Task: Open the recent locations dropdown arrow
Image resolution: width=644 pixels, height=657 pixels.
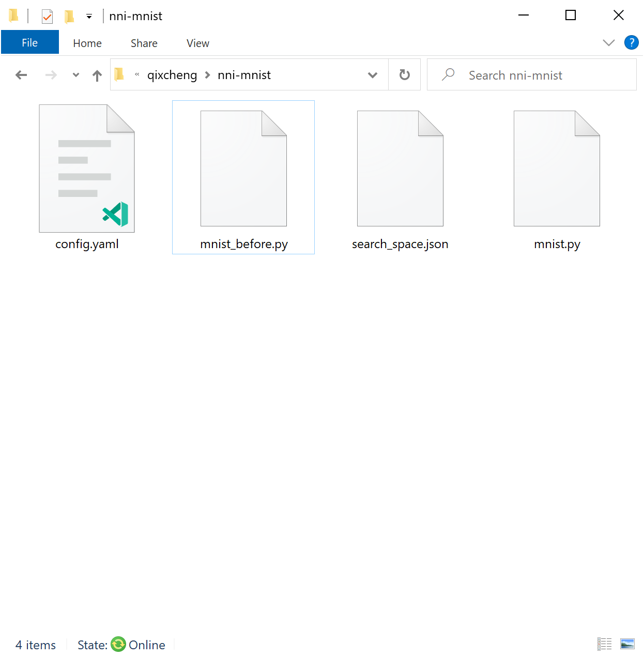Action: click(75, 74)
